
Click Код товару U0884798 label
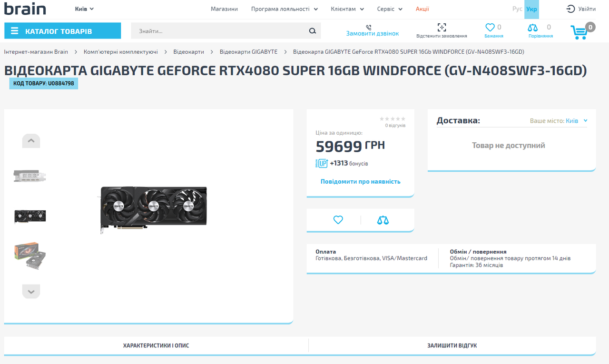[x=44, y=83]
